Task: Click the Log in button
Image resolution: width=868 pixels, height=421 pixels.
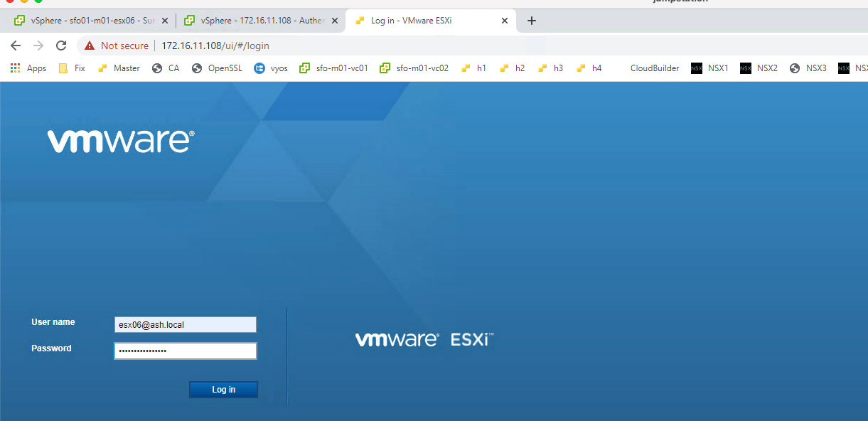Action: [223, 389]
